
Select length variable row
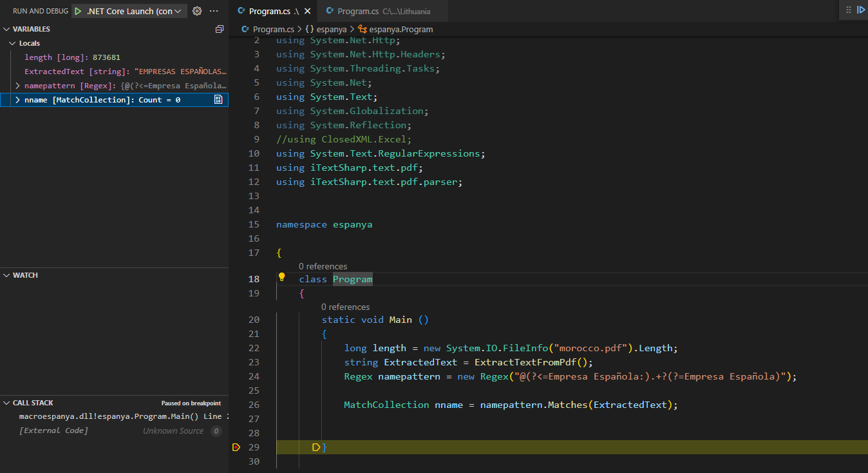114,57
